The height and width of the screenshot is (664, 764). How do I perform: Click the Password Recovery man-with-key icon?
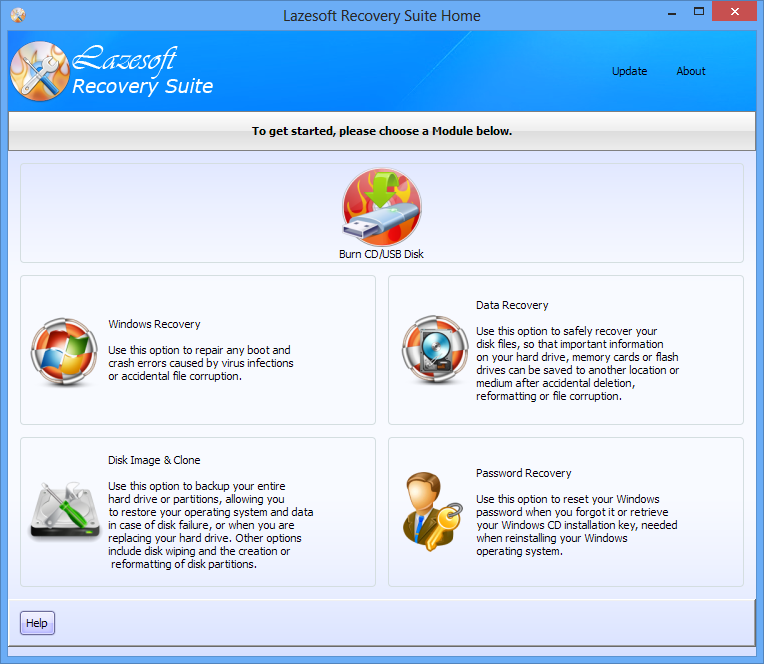(433, 512)
